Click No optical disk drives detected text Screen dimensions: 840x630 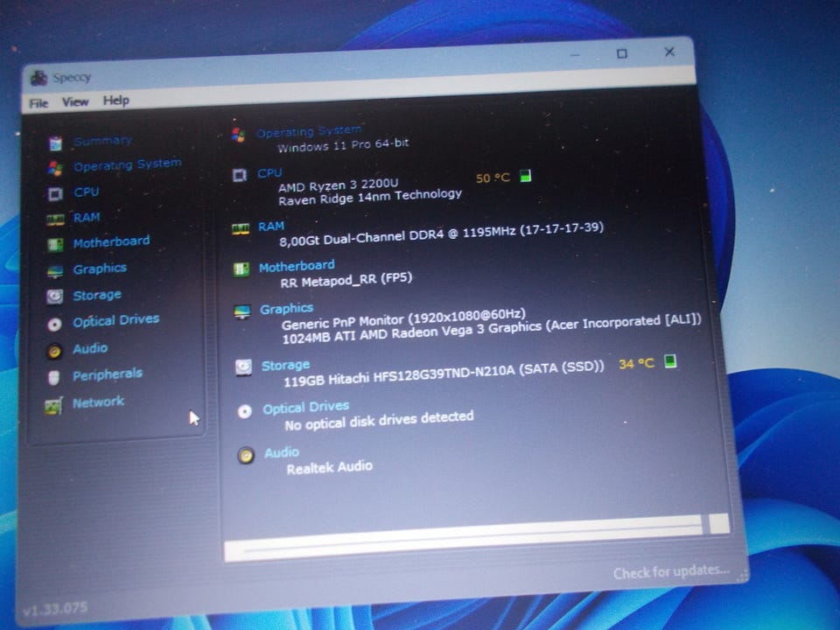379,420
